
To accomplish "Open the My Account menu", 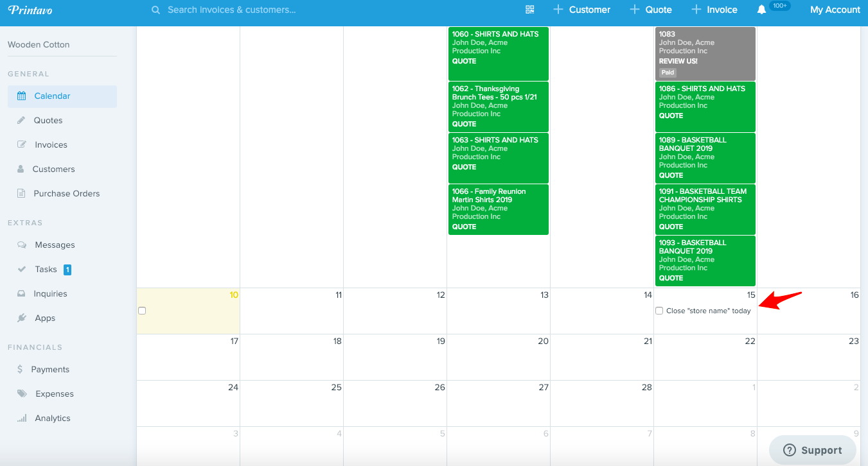I will (x=835, y=10).
